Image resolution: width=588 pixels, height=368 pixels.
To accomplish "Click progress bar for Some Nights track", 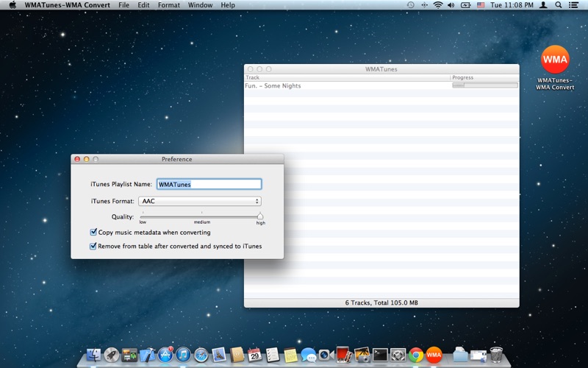I will 485,85.
